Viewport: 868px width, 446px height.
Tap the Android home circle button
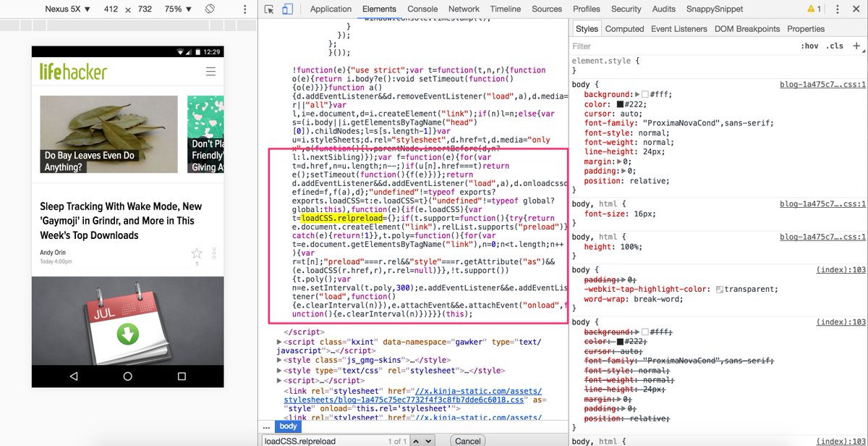[x=127, y=376]
